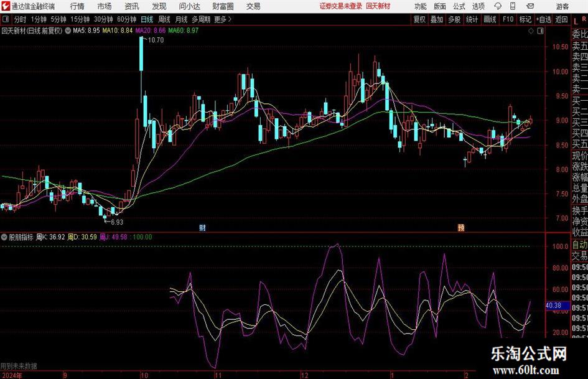Click the 画线 drawing button
This screenshot has width=588, height=379.
click(x=490, y=19)
